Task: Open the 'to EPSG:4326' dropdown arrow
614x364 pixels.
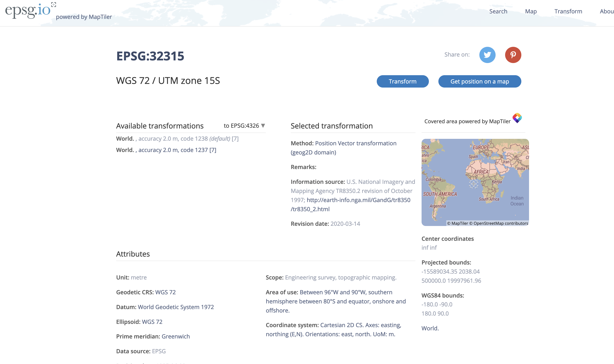Action: [263, 126]
